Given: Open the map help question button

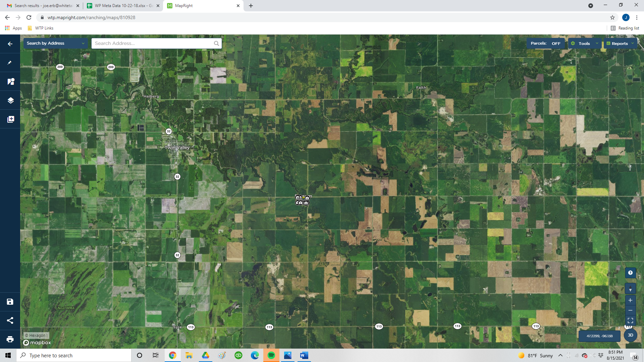Looking at the screenshot, I should (x=630, y=273).
